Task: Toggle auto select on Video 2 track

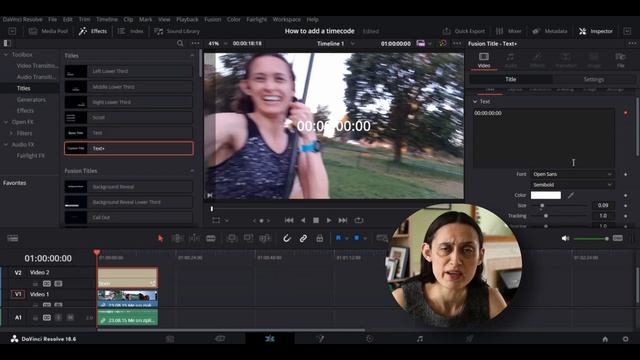Action: point(47,284)
